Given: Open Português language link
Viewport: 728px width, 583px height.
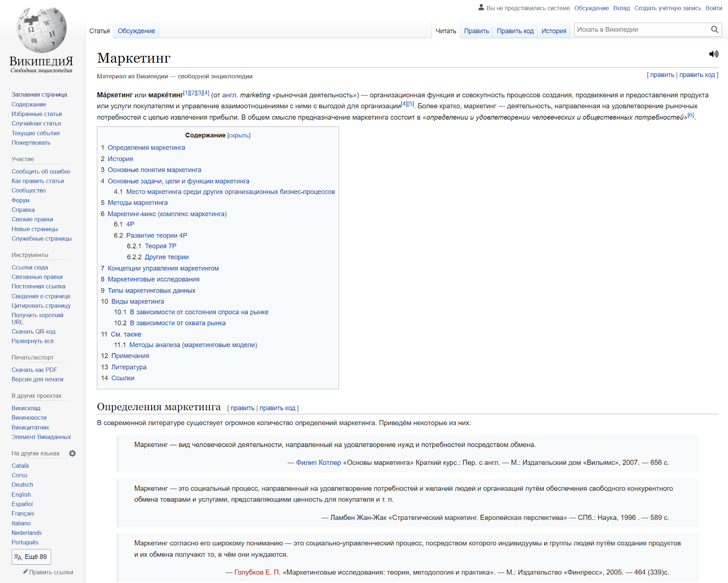Looking at the screenshot, I should [x=25, y=542].
